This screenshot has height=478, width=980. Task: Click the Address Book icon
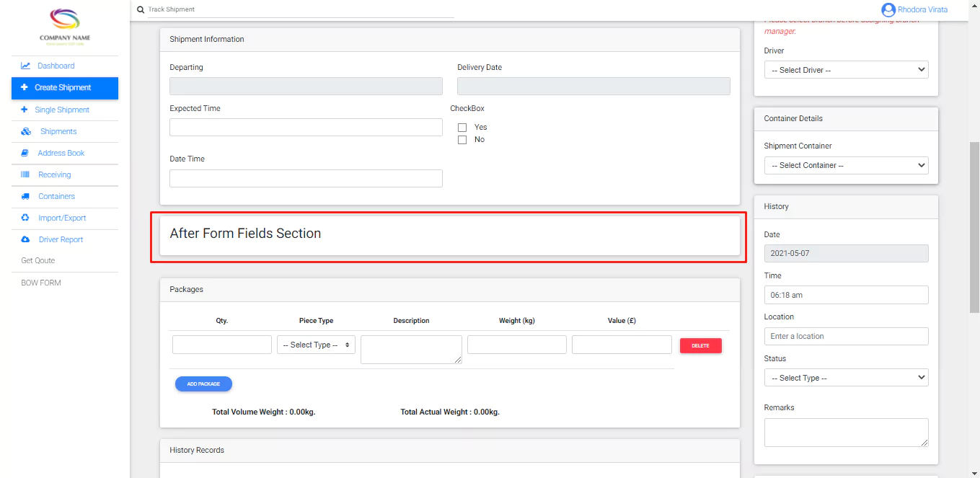(x=25, y=153)
